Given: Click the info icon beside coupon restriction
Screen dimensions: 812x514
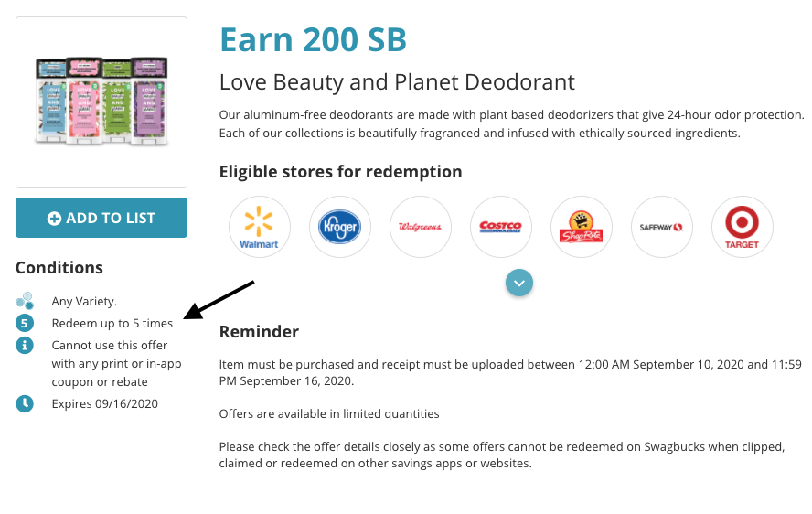Looking at the screenshot, I should pos(25,345).
